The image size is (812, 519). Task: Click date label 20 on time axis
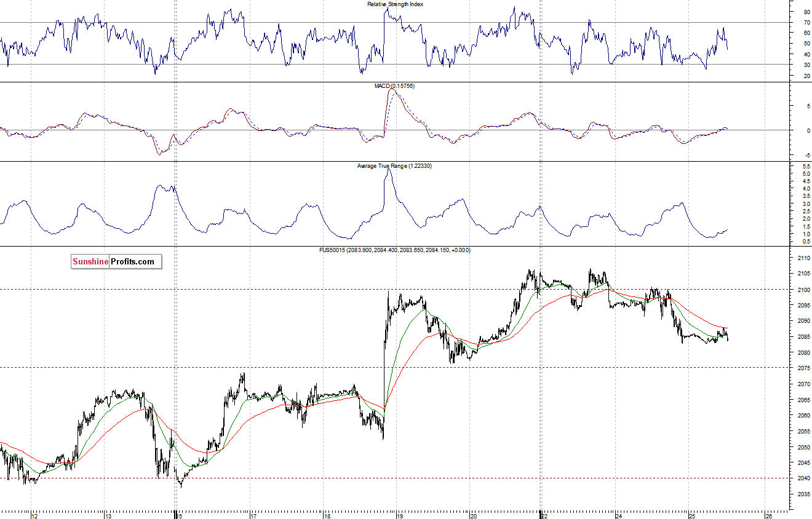(472, 516)
